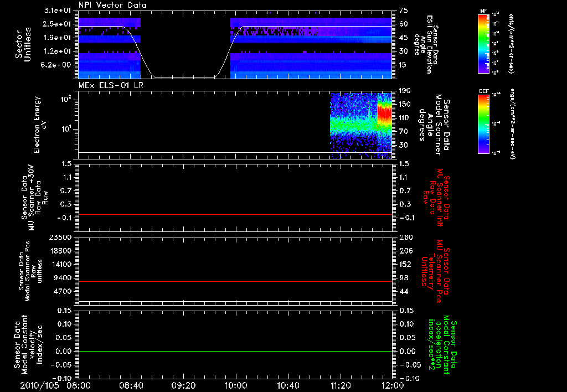This screenshot has height=392, width=567.
Task: Click the 2.5e+01 sector tick label
Action: [x=58, y=24]
